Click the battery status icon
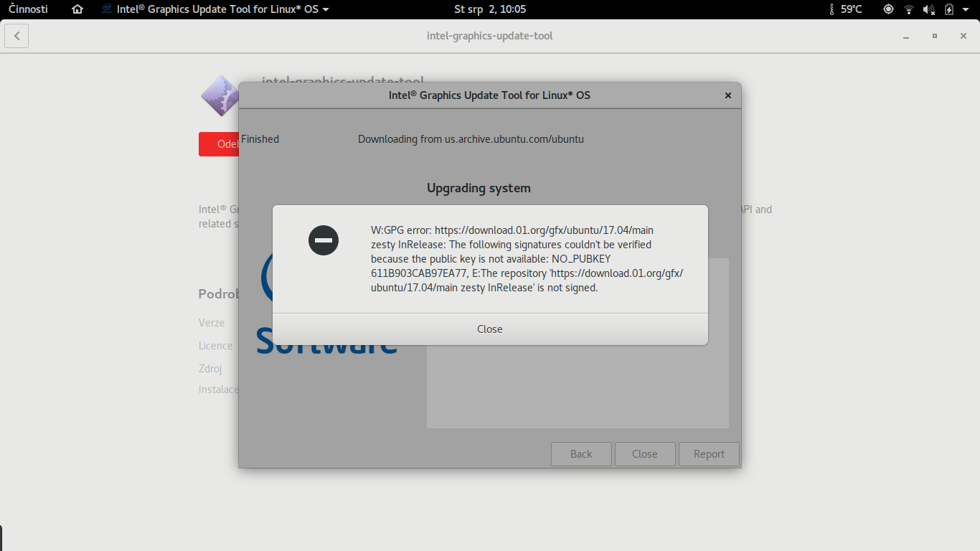Screen dimensions: 980x551 pos(949,9)
